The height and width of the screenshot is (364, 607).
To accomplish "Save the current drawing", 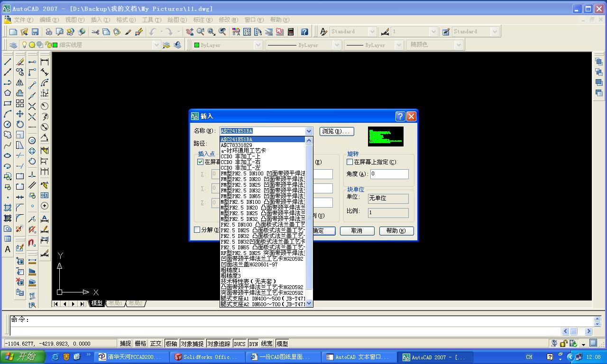I will click(35, 32).
